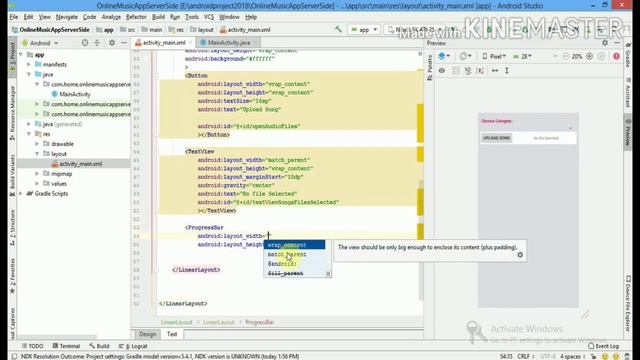Open the Preview panel gear settings
The width and height of the screenshot is (640, 360).
click(605, 43)
